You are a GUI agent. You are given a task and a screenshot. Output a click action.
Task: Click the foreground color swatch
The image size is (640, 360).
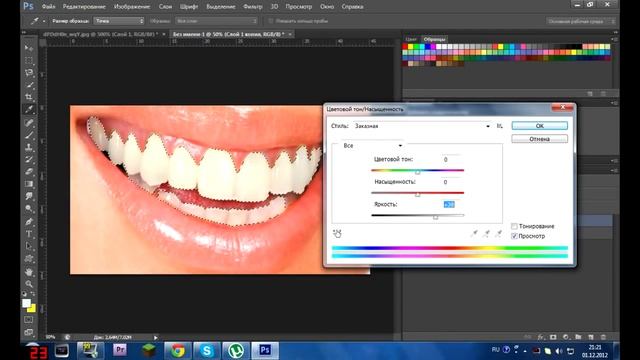(x=26, y=303)
